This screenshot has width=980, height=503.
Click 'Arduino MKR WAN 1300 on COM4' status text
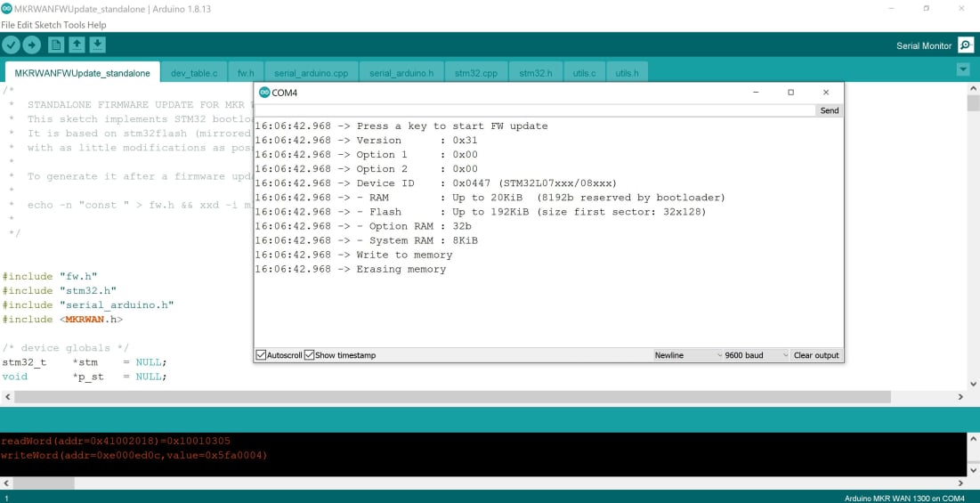click(904, 498)
